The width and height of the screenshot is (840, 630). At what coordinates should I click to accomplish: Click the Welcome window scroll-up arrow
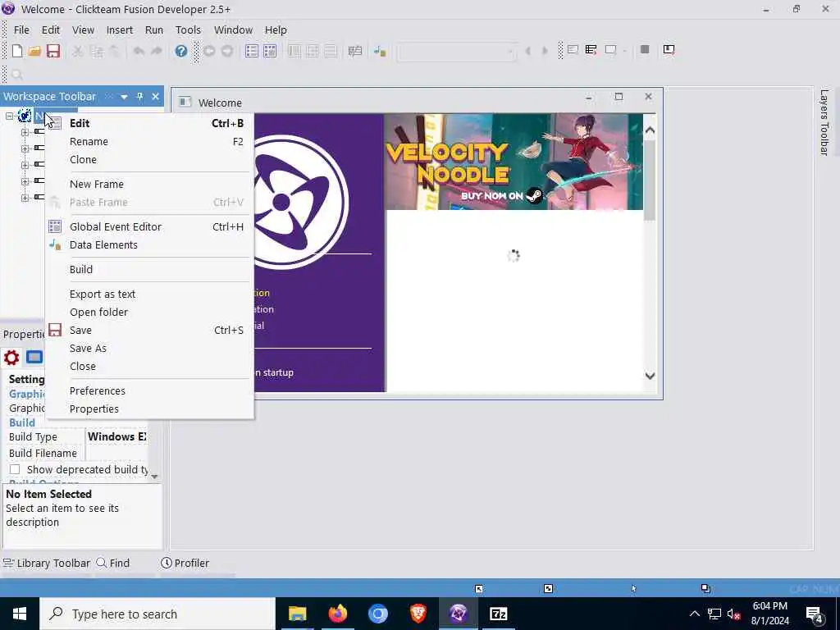650,130
